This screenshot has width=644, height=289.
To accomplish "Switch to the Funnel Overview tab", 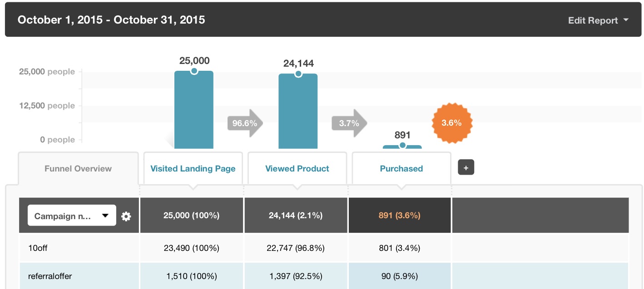I will coord(78,168).
